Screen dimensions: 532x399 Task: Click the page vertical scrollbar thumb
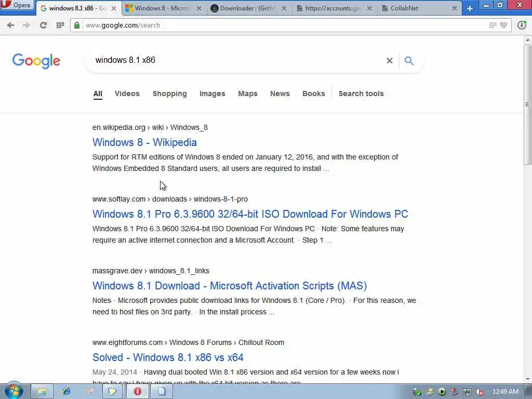tap(527, 104)
